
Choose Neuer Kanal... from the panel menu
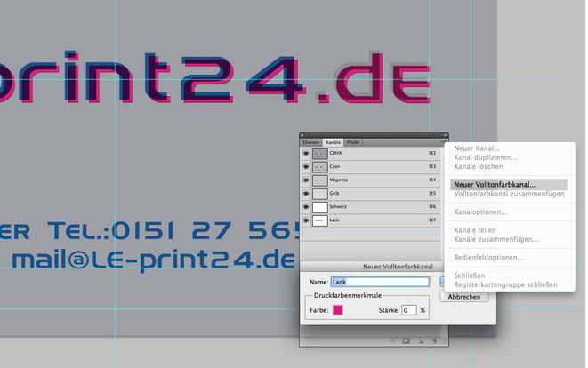pyautogui.click(x=477, y=148)
